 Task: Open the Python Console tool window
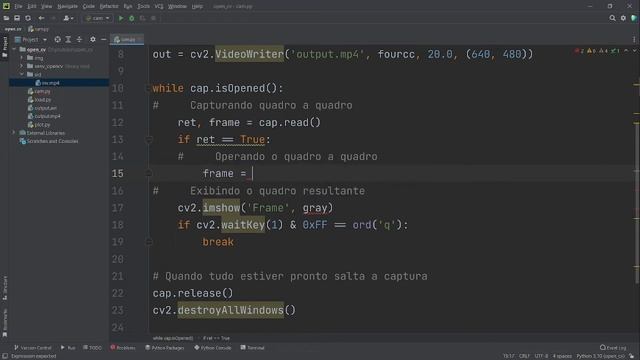point(213,348)
